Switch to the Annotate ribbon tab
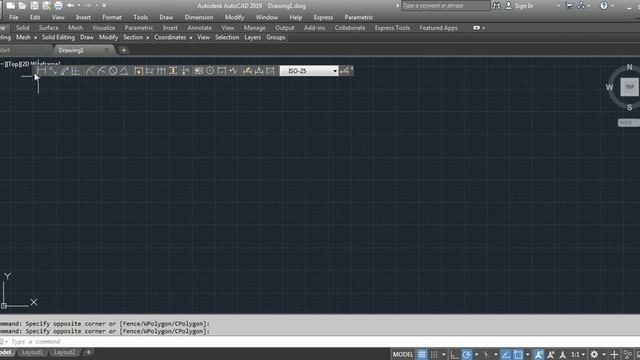 click(x=199, y=28)
